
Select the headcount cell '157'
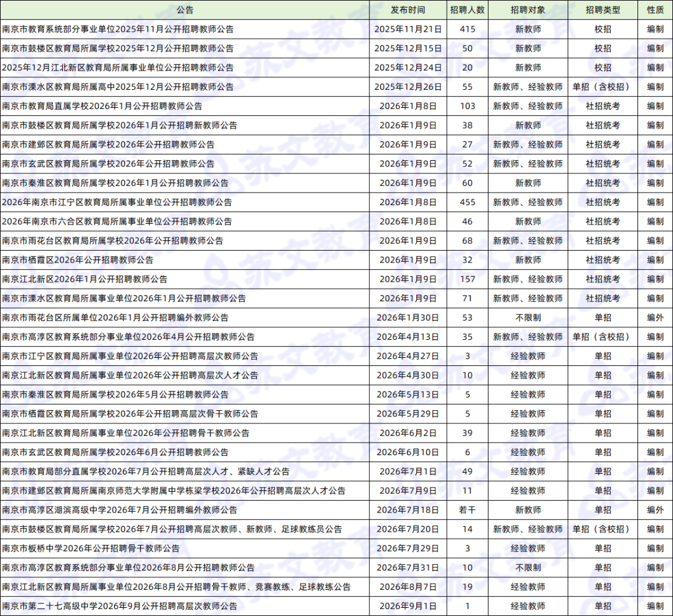(x=467, y=279)
